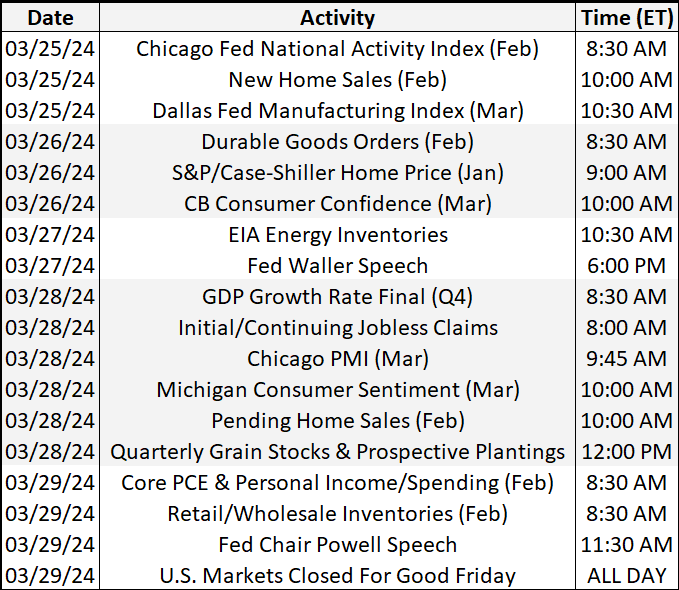The width and height of the screenshot is (679, 590).
Task: Select the New Home Sales (Feb) cell
Action: click(x=337, y=80)
